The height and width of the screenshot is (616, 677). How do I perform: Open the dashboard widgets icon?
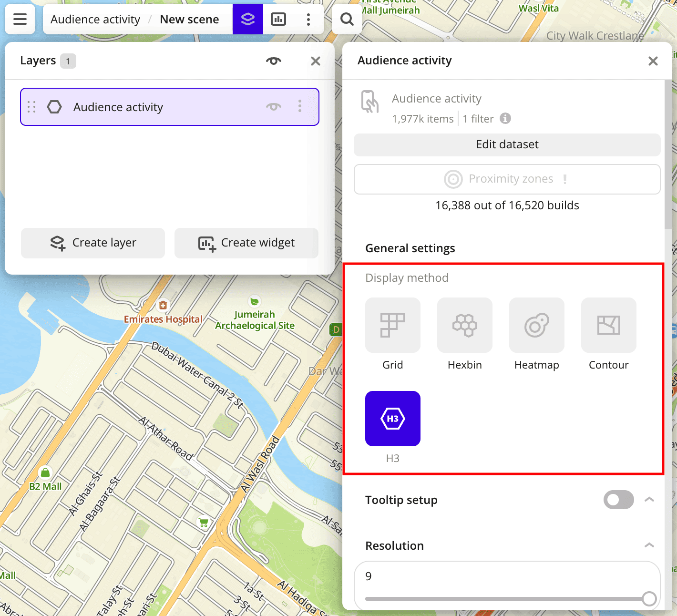pyautogui.click(x=278, y=19)
